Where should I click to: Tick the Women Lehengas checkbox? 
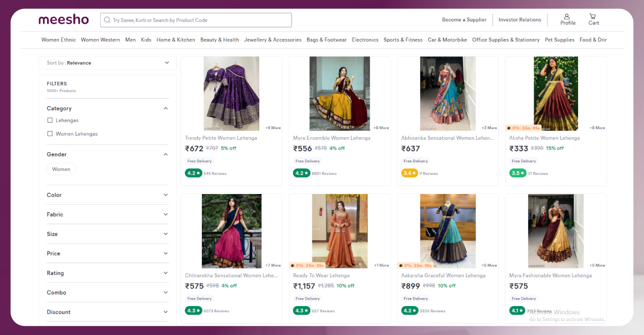click(50, 134)
